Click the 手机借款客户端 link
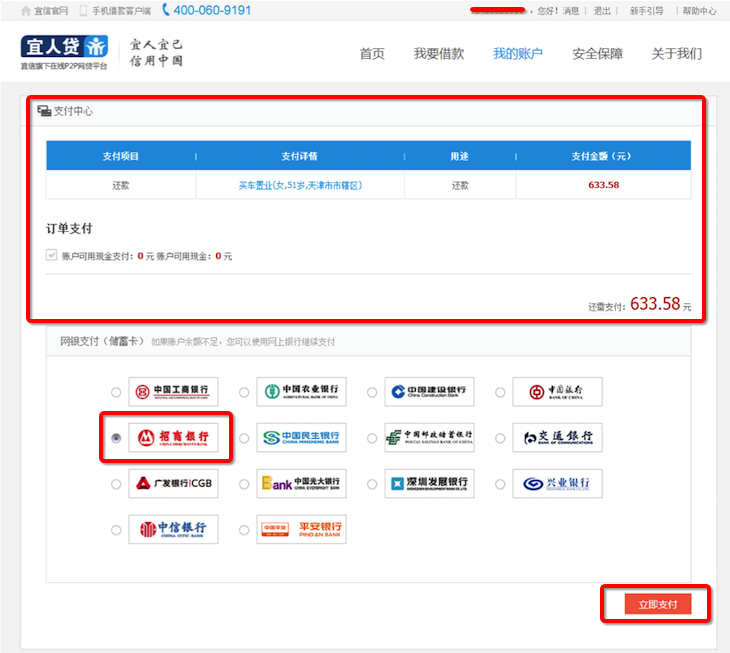730x653 pixels. [x=121, y=11]
